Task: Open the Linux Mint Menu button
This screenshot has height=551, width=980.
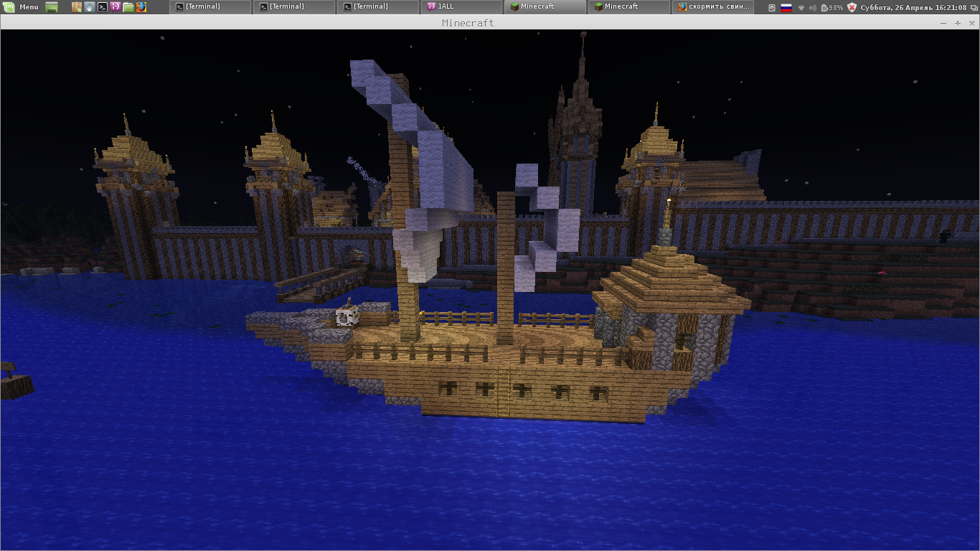Action: point(20,6)
